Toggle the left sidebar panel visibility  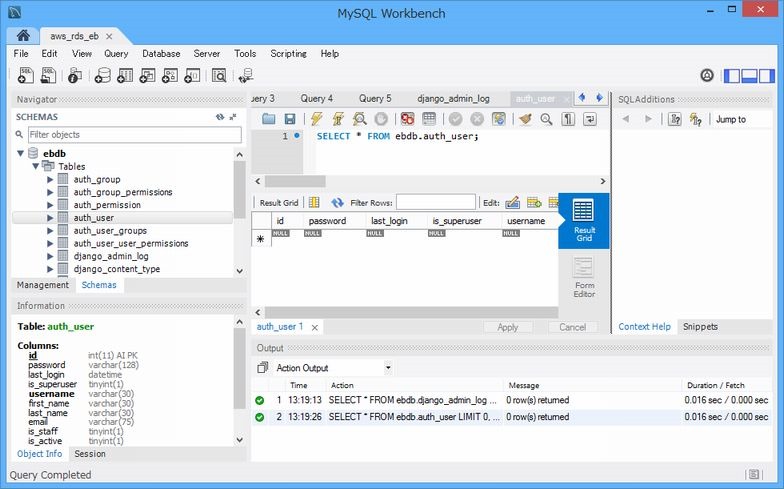click(x=732, y=75)
